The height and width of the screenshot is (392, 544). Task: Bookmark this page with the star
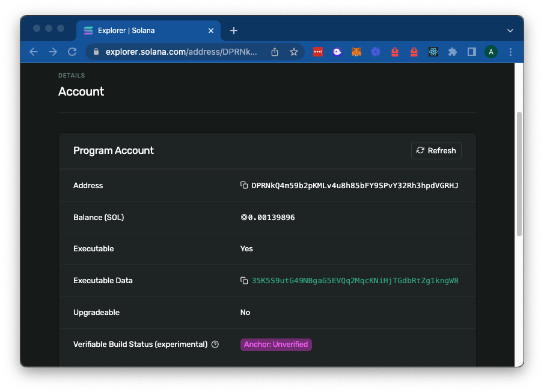[x=294, y=52]
